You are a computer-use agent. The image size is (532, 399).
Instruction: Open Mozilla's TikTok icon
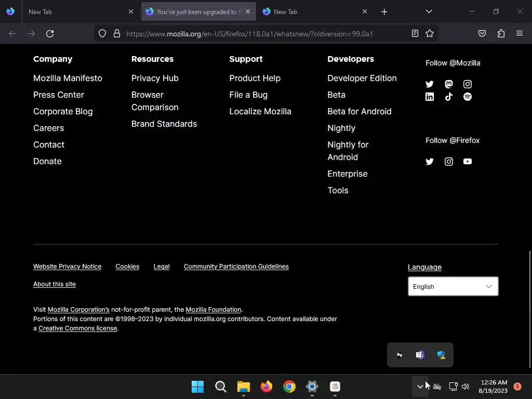click(x=448, y=97)
